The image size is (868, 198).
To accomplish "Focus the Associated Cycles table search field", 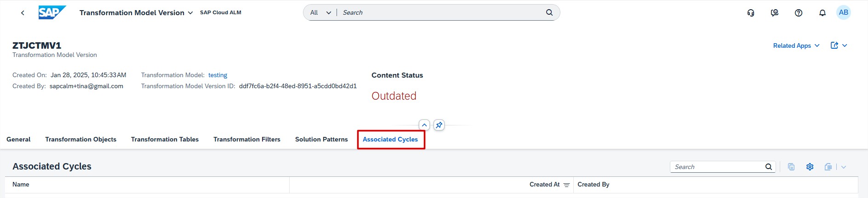I will pos(717,167).
